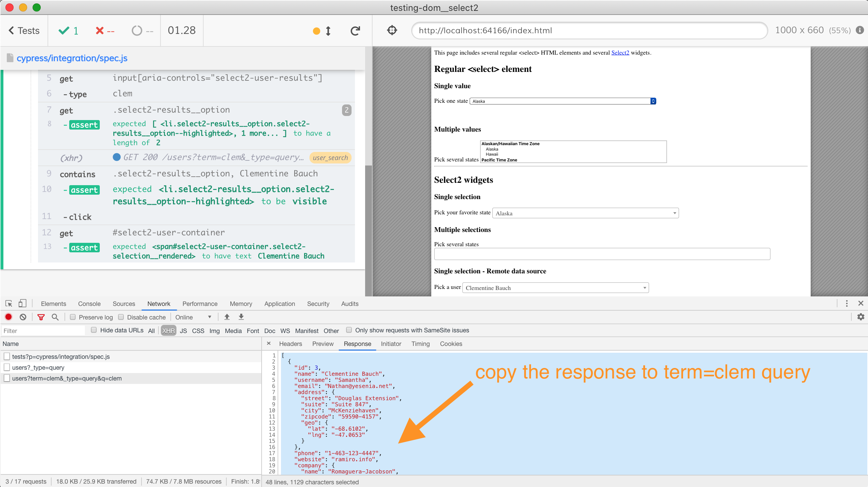Switch to the Console tab

point(89,304)
